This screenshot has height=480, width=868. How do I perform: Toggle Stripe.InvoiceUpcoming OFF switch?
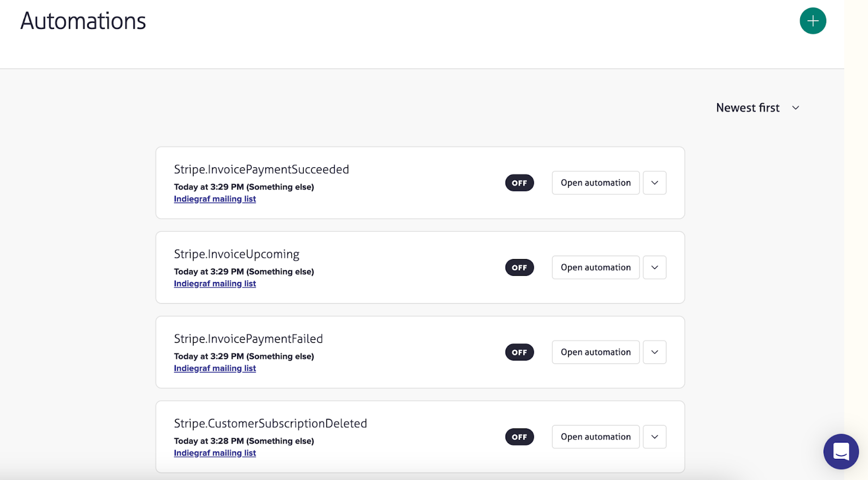(x=519, y=268)
